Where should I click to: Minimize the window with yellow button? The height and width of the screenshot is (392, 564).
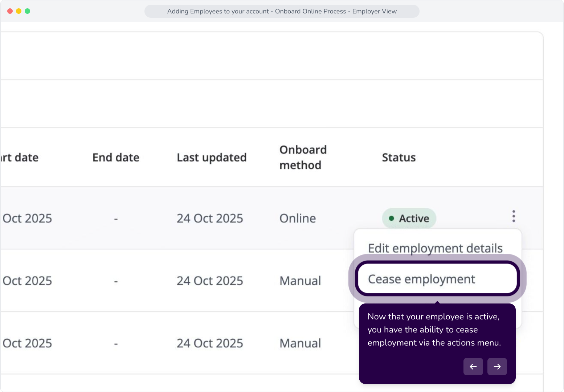[19, 11]
